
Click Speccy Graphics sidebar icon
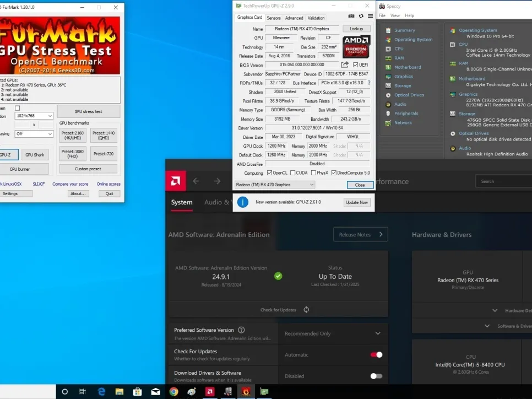click(x=388, y=77)
